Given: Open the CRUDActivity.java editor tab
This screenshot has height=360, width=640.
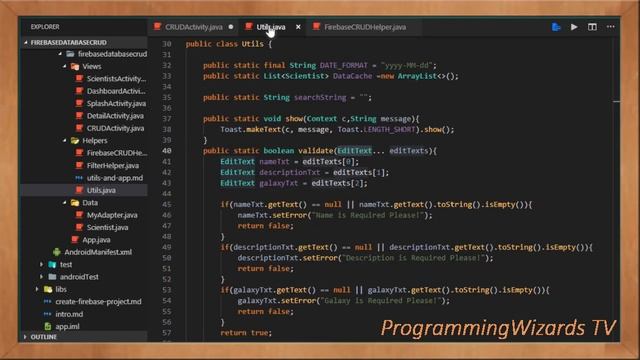Looking at the screenshot, I should (193, 27).
